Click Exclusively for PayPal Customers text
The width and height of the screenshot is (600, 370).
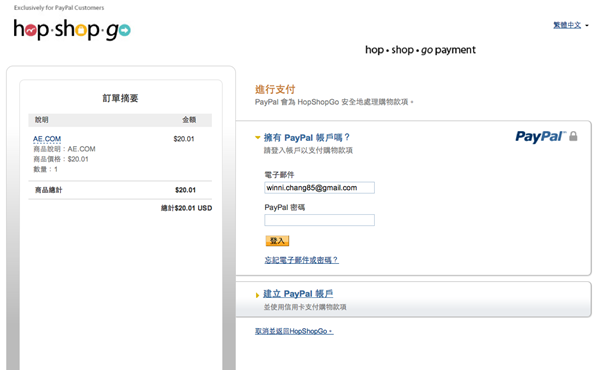[x=59, y=8]
